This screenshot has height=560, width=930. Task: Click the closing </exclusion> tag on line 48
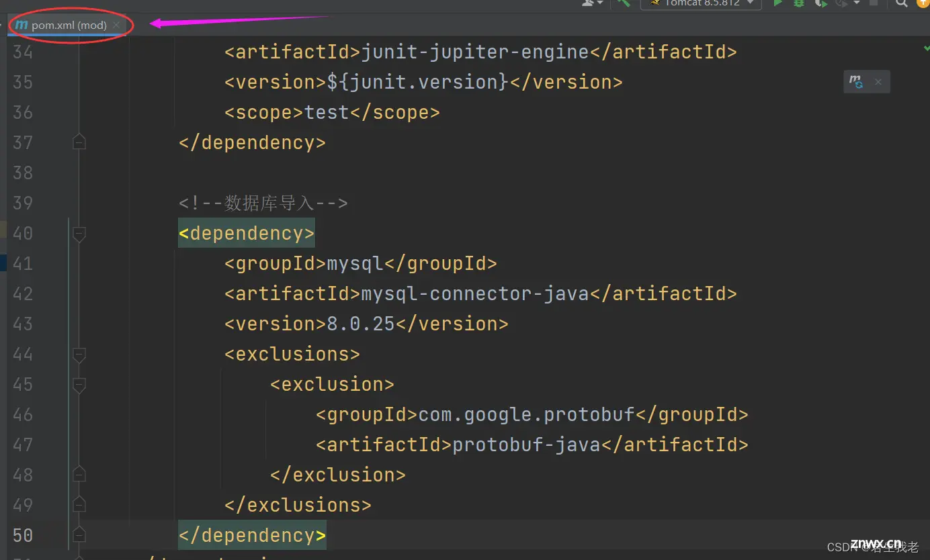pos(338,475)
